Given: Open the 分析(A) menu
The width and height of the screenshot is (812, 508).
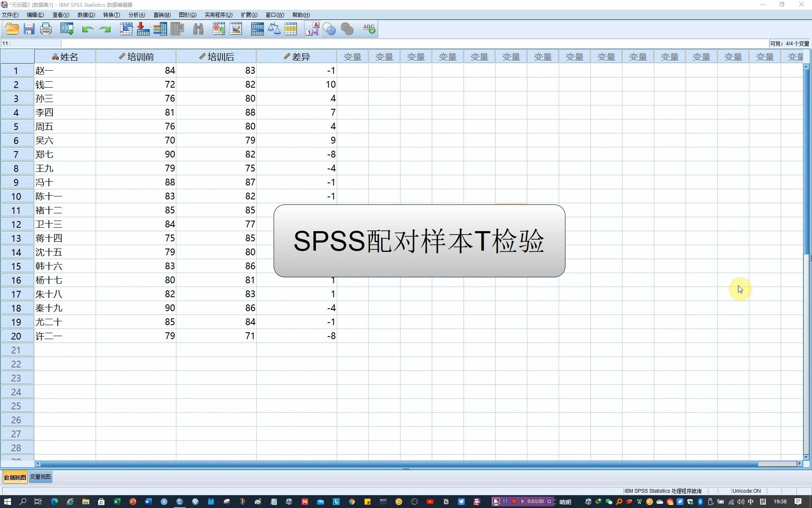Looking at the screenshot, I should (x=136, y=15).
